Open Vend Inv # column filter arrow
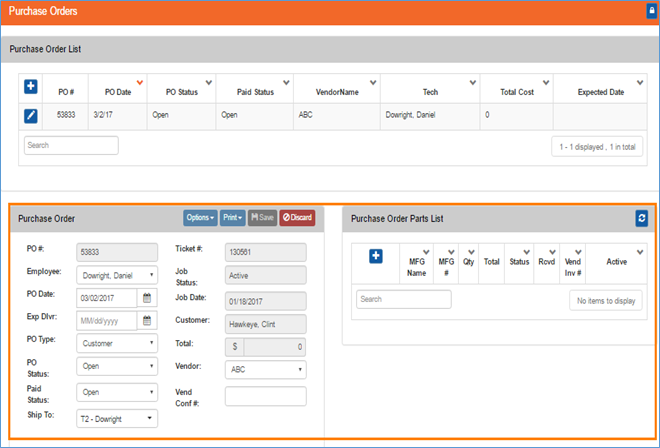 [578, 252]
